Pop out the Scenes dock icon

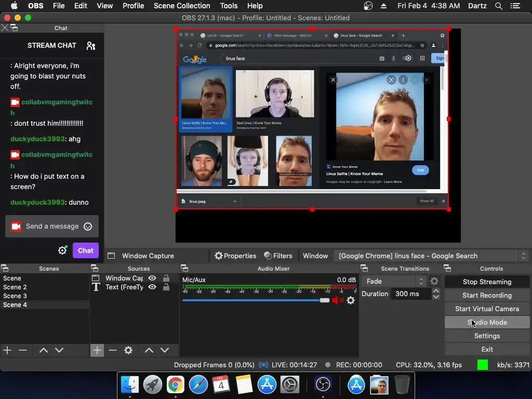click(x=5, y=269)
